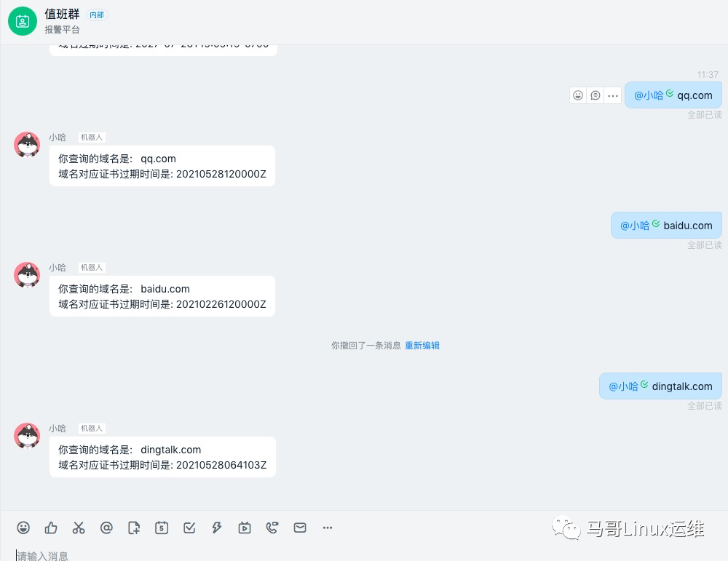Open the video live icon

245,528
